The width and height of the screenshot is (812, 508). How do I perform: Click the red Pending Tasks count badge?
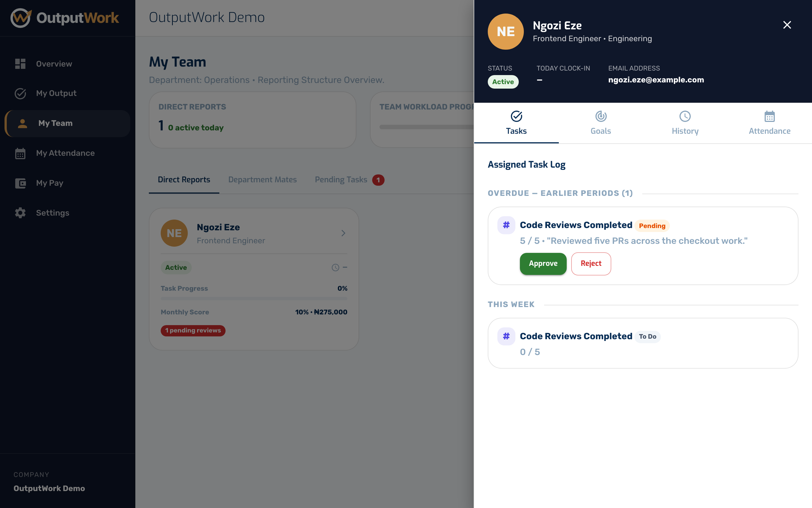378,180
